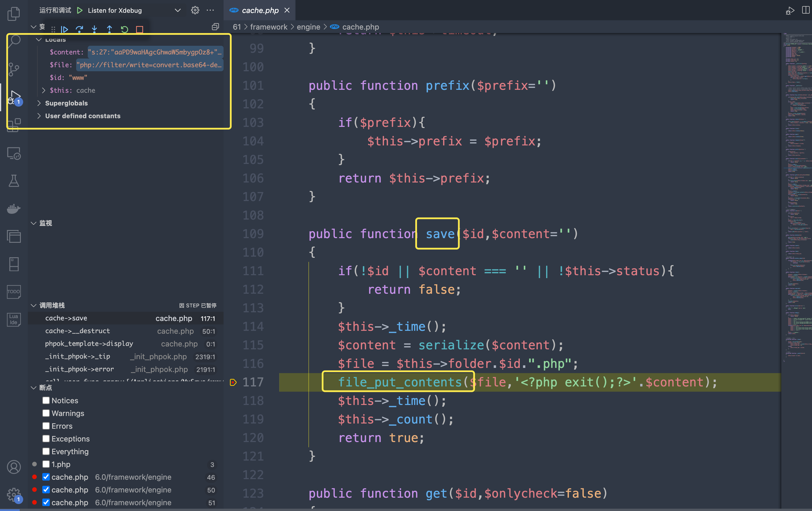The height and width of the screenshot is (511, 812).
Task: Check the Exceptions breakpoint filter
Action: tap(46, 439)
